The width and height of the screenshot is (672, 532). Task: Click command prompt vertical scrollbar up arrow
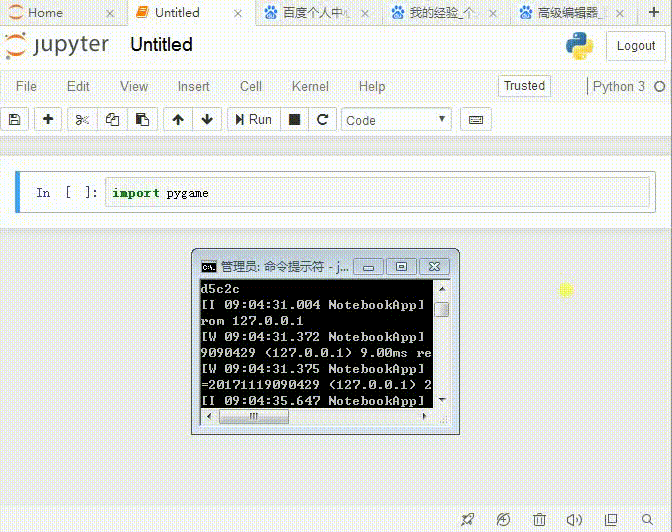click(442, 289)
